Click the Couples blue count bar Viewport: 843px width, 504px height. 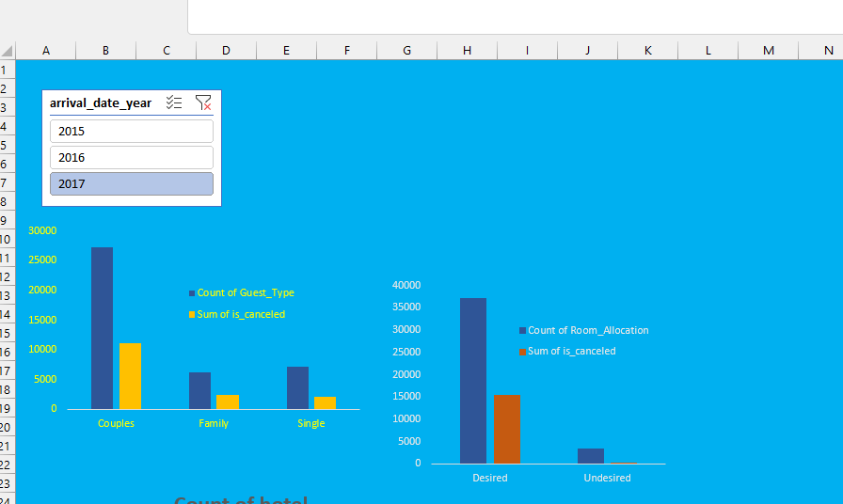[x=103, y=328]
